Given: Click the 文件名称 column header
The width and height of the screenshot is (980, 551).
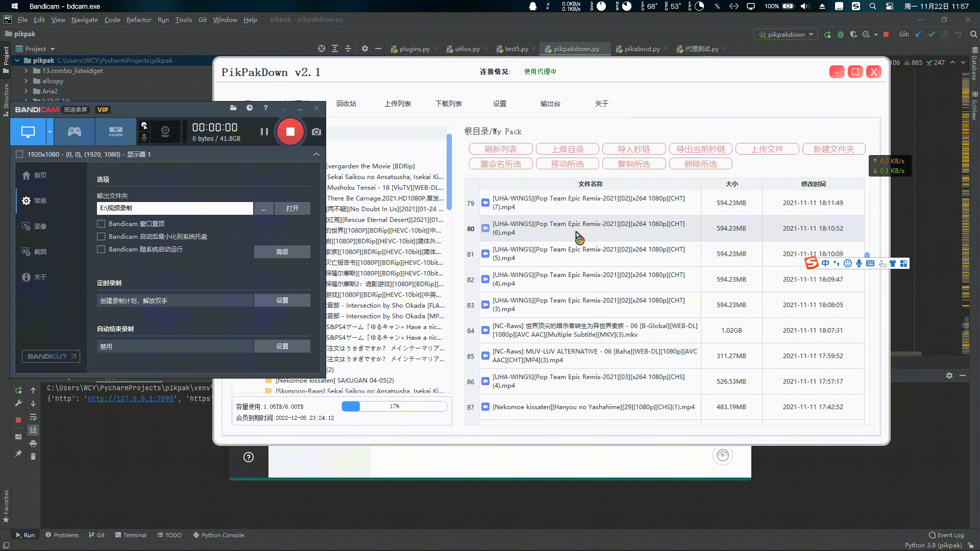Looking at the screenshot, I should pyautogui.click(x=591, y=184).
